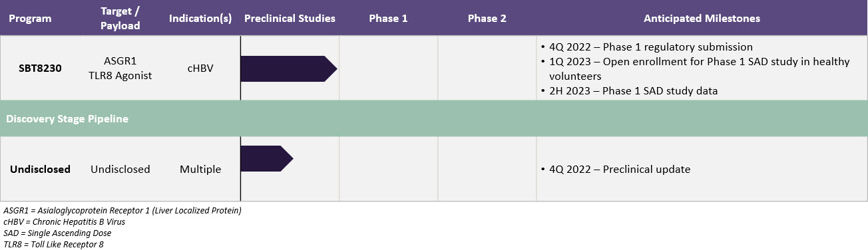Click the SBT8230 program name

point(40,68)
